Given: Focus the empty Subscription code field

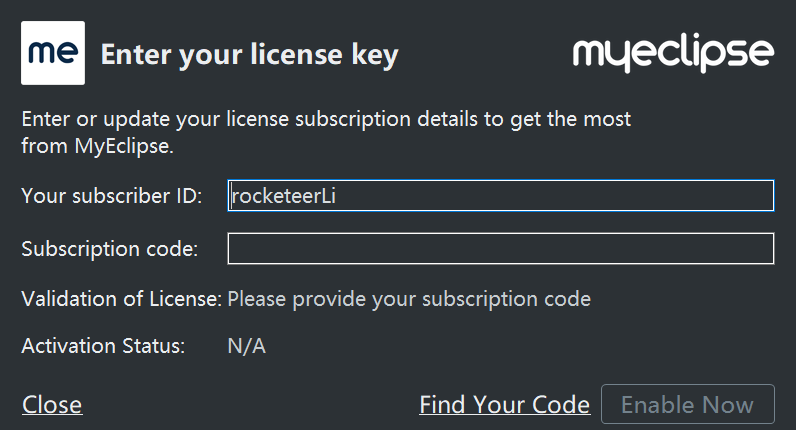Looking at the screenshot, I should [x=501, y=248].
